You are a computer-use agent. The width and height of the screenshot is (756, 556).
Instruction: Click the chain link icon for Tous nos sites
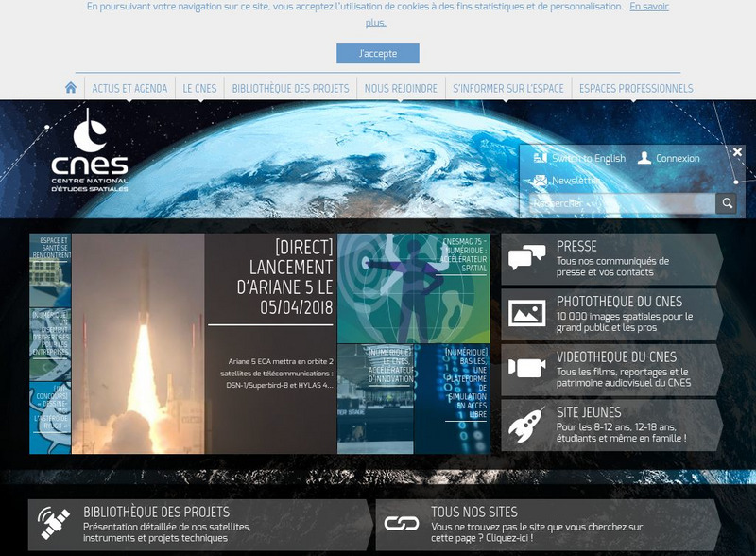click(x=401, y=524)
